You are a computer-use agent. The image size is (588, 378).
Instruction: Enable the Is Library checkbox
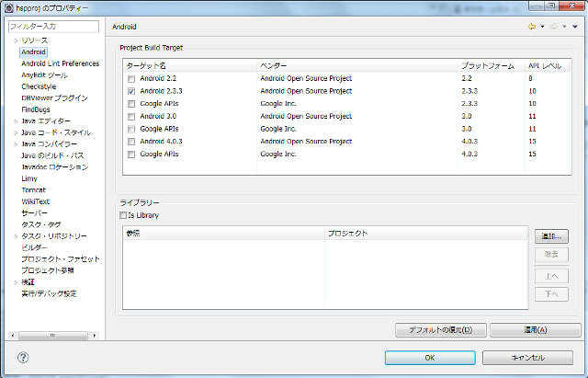[123, 215]
